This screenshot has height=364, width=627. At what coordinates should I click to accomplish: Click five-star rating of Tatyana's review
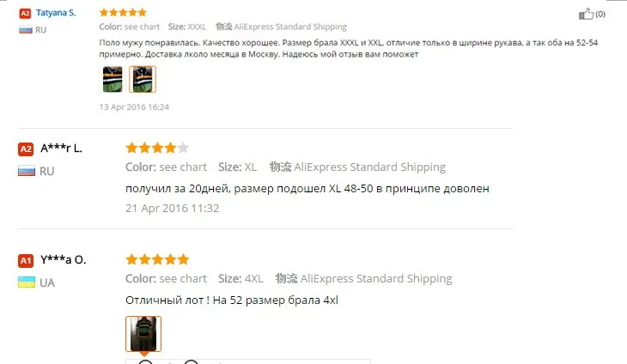point(123,12)
